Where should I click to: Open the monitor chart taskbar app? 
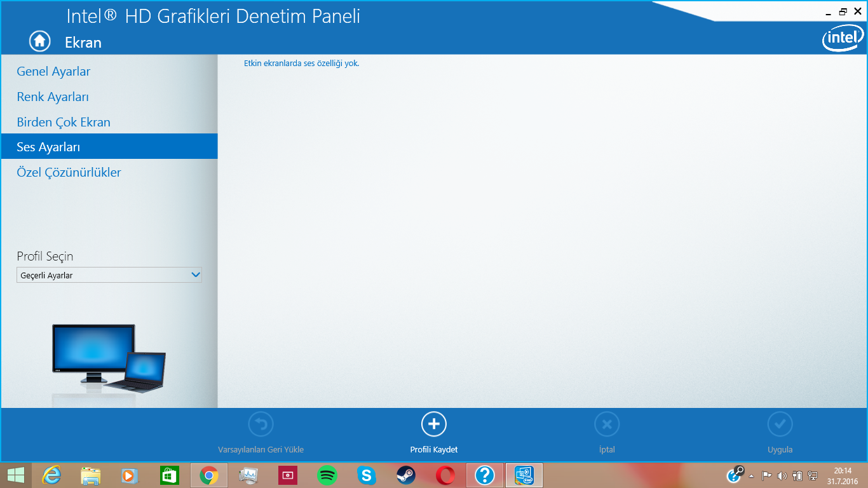click(x=248, y=475)
